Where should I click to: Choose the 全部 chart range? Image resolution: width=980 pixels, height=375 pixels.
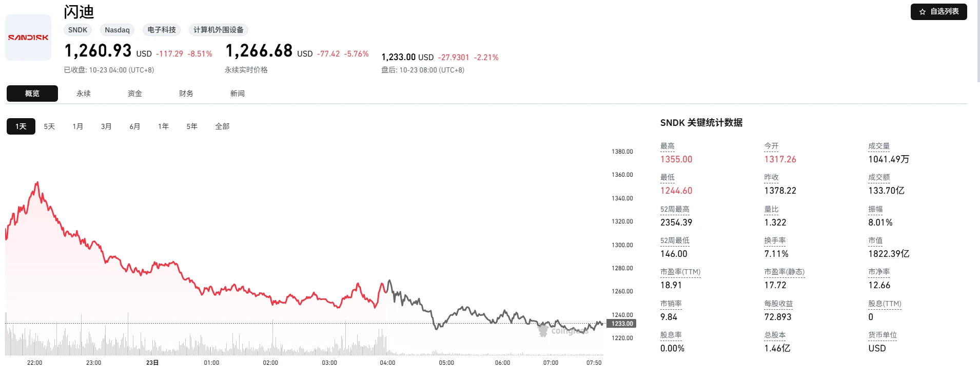click(x=222, y=126)
